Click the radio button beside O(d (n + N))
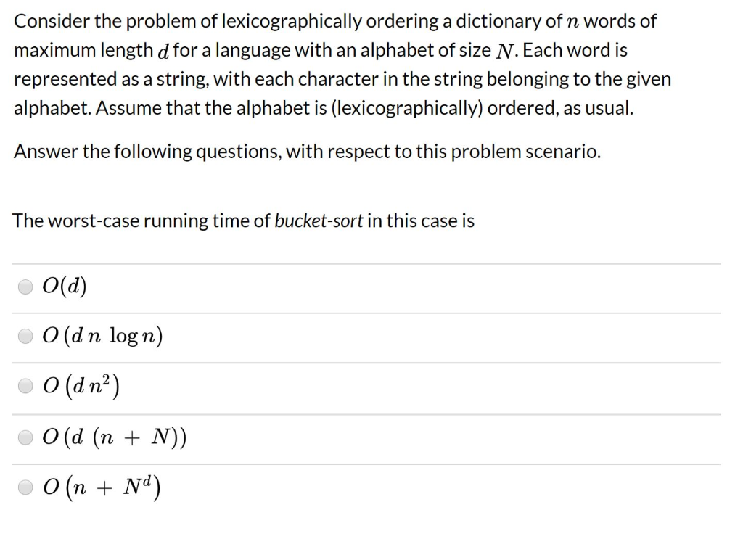743x560 pixels. pyautogui.click(x=25, y=437)
